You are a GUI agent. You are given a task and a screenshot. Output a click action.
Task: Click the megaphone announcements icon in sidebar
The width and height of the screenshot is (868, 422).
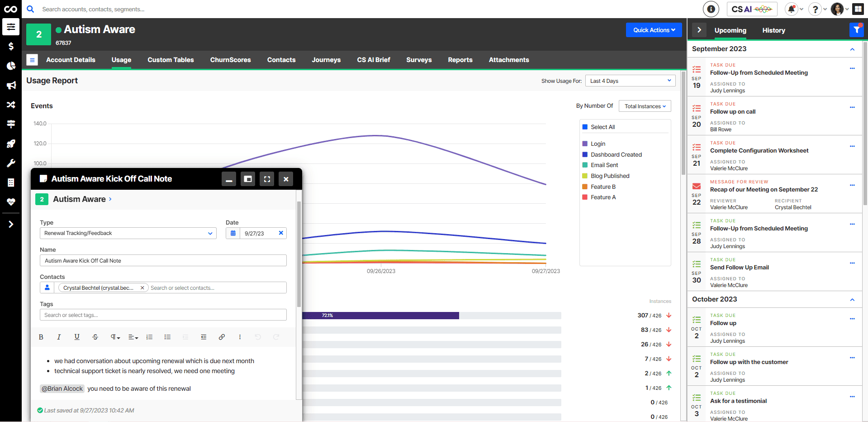(11, 85)
